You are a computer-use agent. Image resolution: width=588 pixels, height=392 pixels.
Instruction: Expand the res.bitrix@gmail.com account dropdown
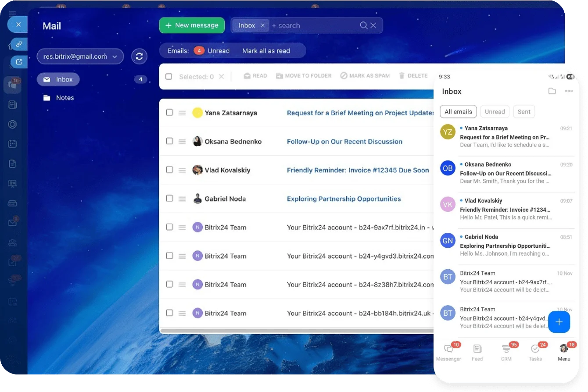click(80, 56)
